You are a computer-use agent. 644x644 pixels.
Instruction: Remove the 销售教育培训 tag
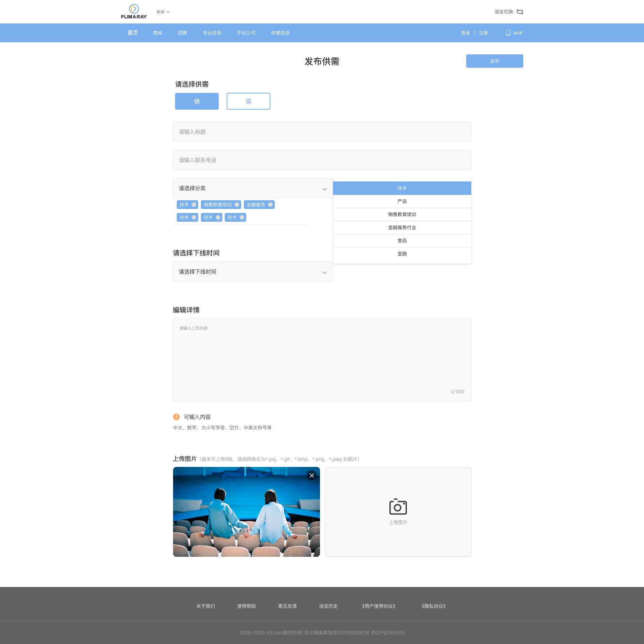click(237, 205)
